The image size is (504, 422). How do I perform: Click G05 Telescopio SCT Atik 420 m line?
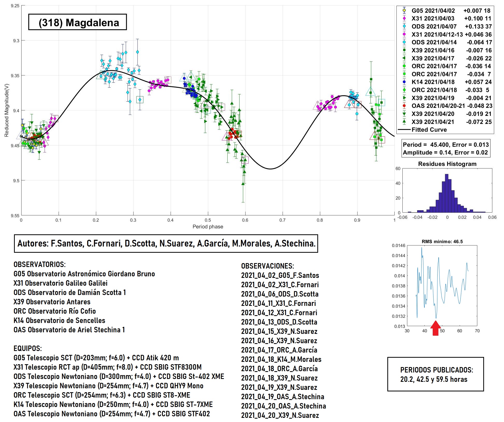point(96,358)
